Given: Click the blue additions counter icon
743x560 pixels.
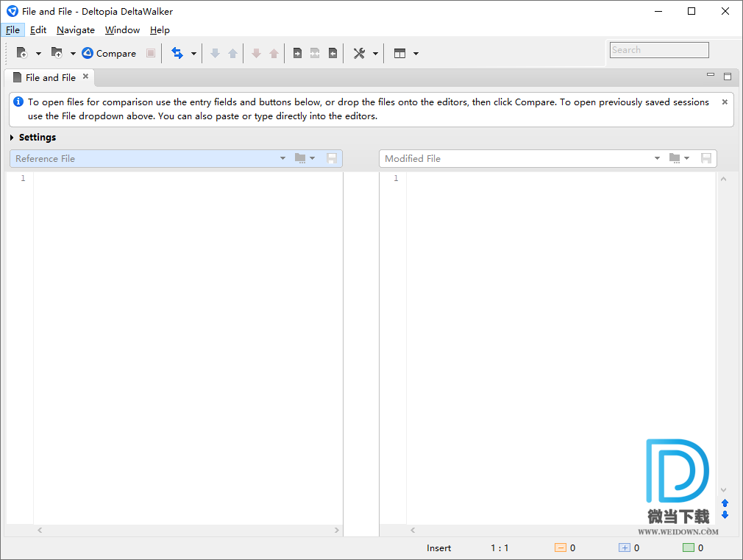Looking at the screenshot, I should pyautogui.click(x=625, y=547).
